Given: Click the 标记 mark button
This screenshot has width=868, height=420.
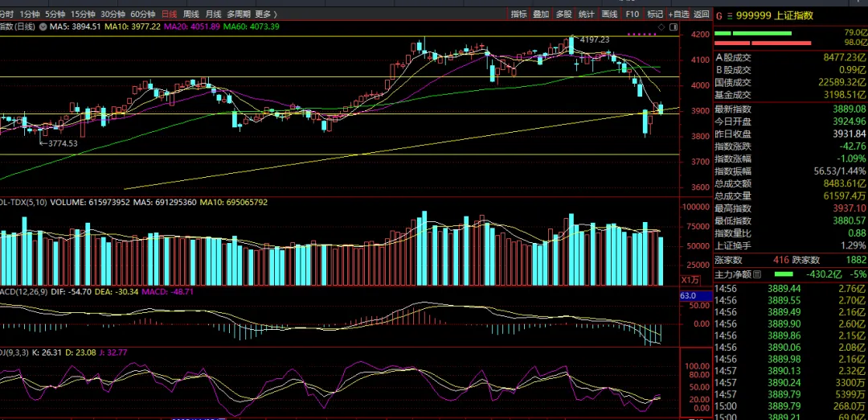Looking at the screenshot, I should point(655,14).
